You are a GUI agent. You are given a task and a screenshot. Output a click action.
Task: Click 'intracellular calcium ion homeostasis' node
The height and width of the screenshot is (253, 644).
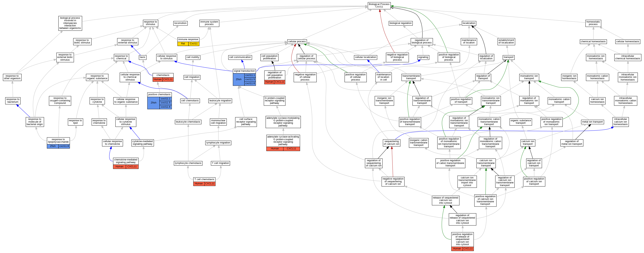click(620, 122)
